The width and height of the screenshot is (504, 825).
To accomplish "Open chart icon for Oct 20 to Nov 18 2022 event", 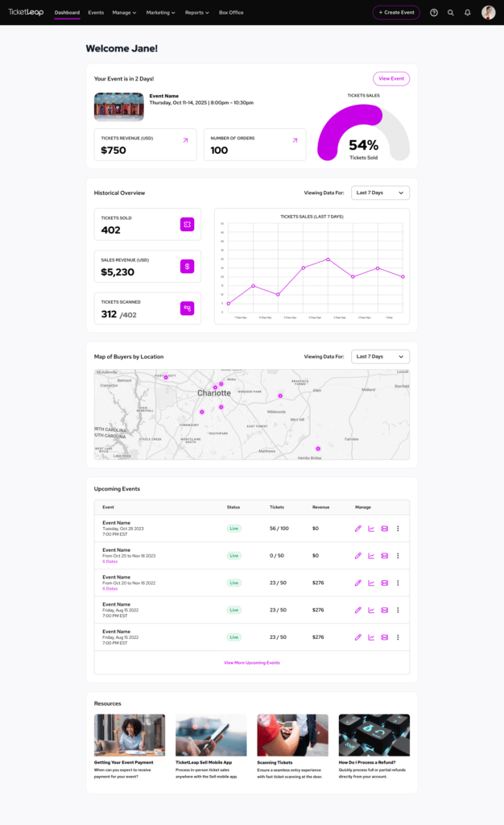I will (371, 583).
